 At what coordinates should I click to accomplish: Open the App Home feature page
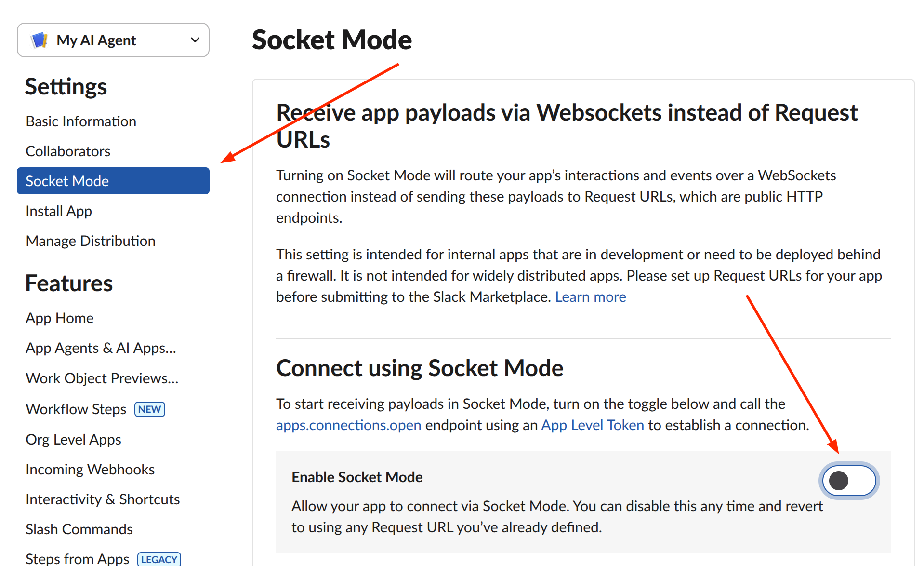click(x=59, y=318)
